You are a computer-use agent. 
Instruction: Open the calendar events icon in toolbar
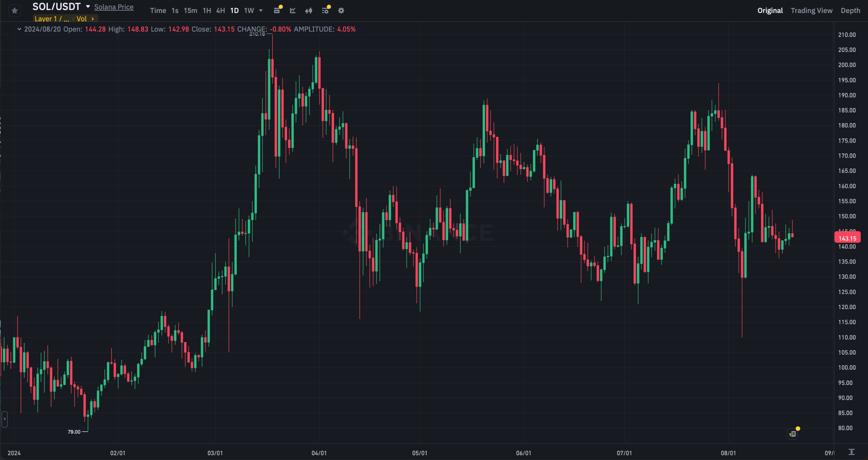point(277,10)
